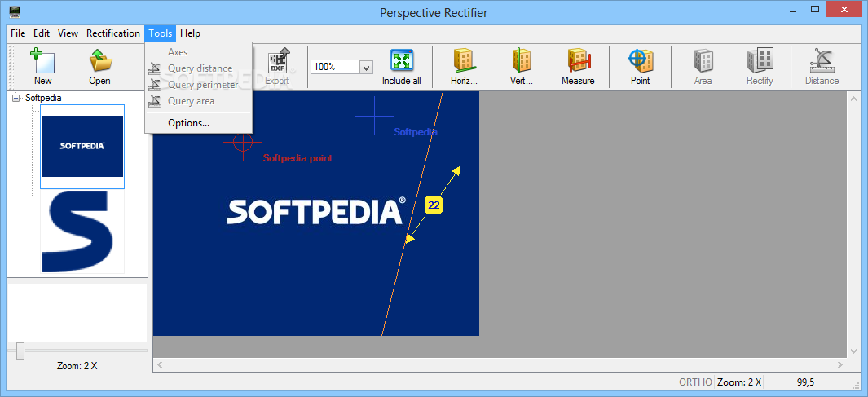Select the SOFTPEDIA logo thumbnail
The image size is (868, 397).
[x=82, y=146]
